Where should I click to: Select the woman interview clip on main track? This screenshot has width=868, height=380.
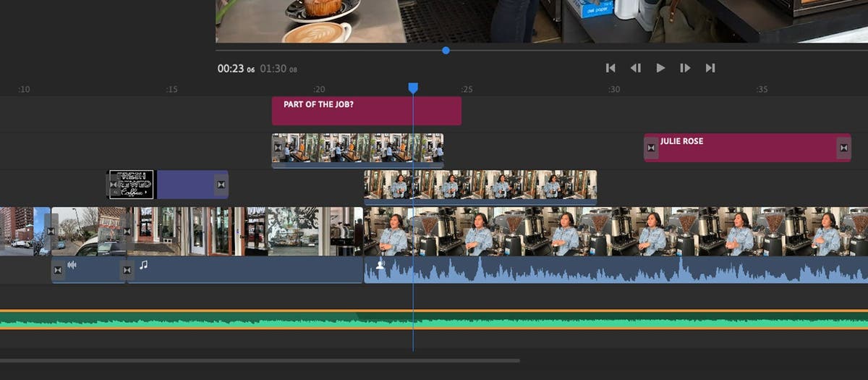click(616, 231)
